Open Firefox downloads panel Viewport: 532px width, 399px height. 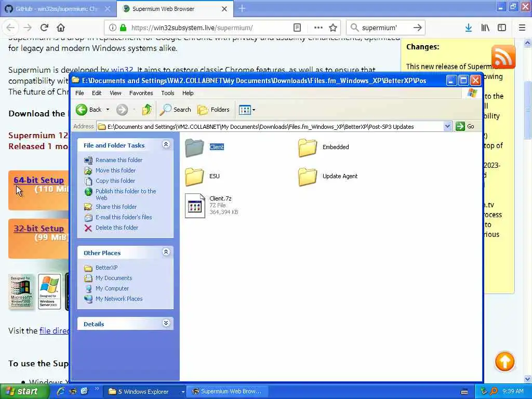tap(469, 28)
